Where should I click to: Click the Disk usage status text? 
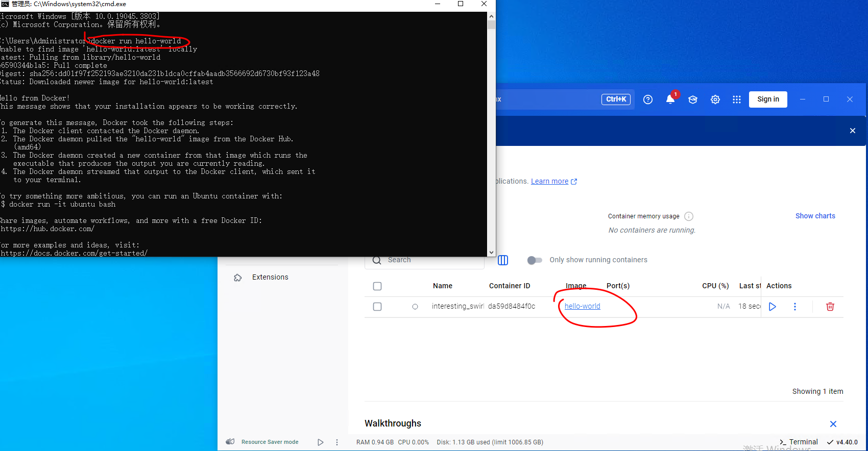[490, 442]
